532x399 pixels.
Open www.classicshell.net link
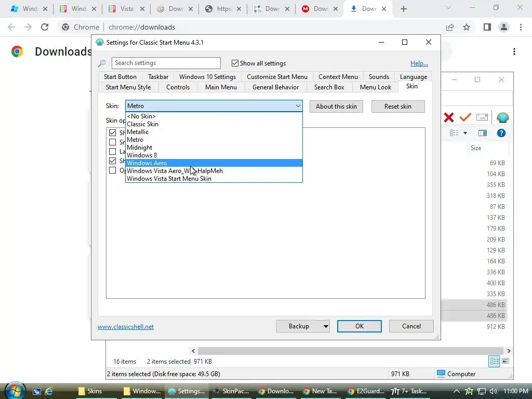coord(126,327)
